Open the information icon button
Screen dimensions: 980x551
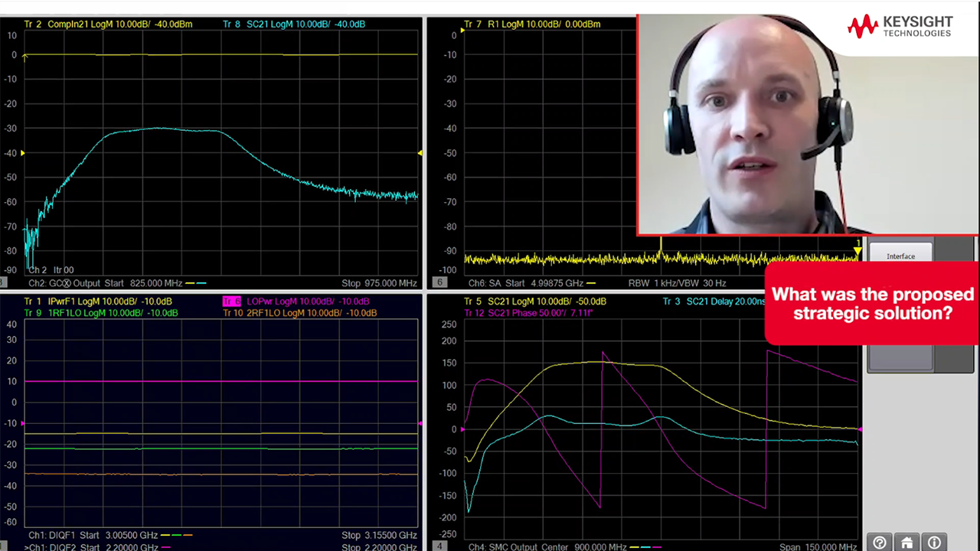pyautogui.click(x=934, y=543)
